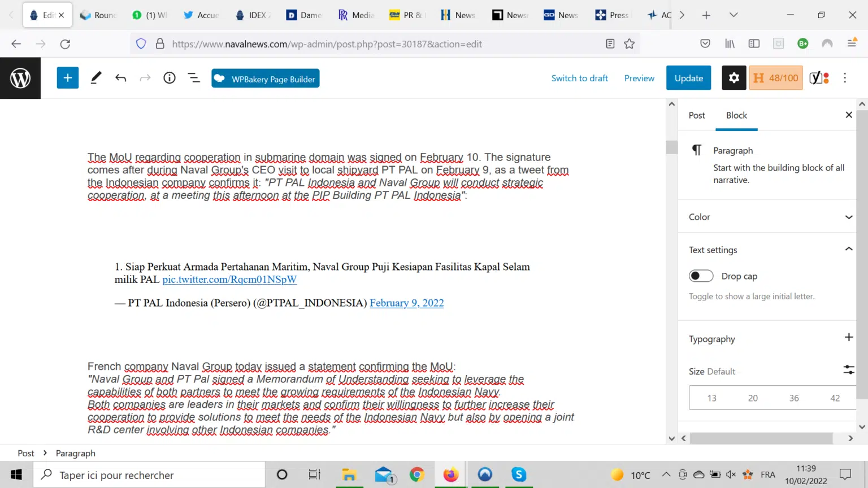
Task: Click Switch to draft link
Action: (x=579, y=79)
